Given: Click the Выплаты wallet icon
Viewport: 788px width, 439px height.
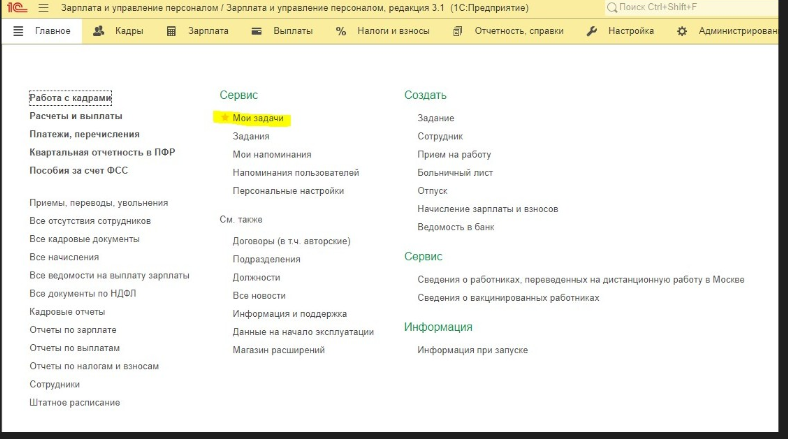Looking at the screenshot, I should (x=256, y=31).
